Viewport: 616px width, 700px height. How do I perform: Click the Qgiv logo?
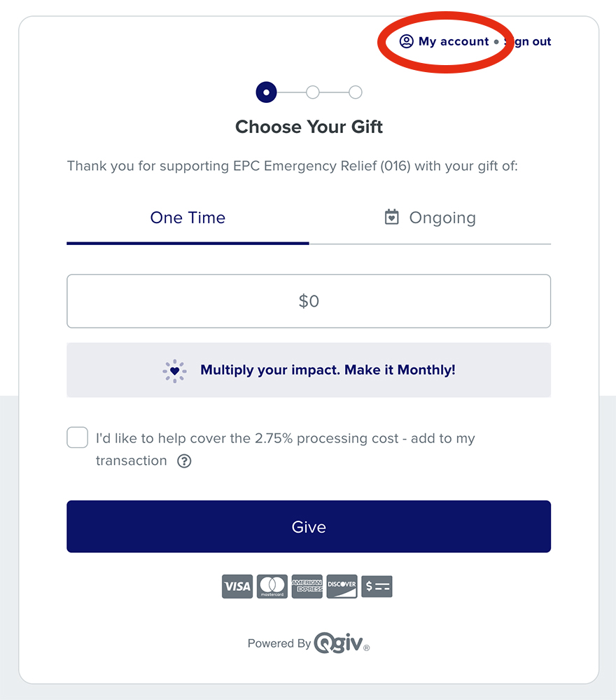click(340, 643)
